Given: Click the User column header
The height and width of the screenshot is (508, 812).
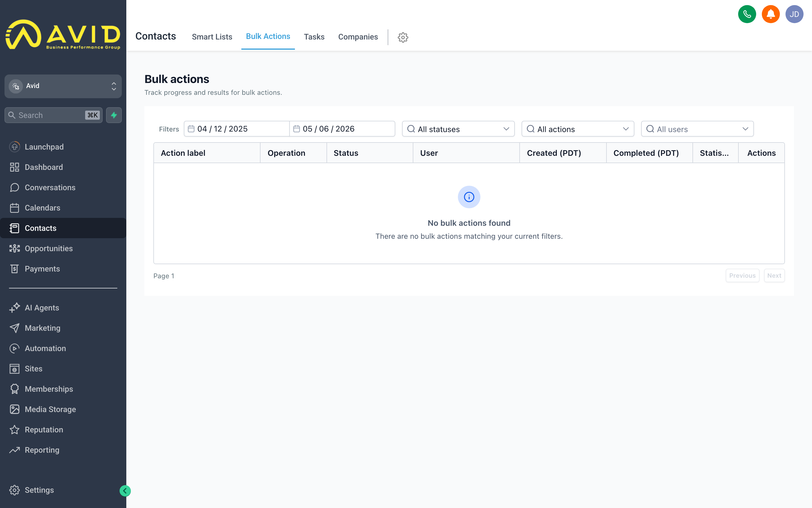Looking at the screenshot, I should (x=466, y=153).
